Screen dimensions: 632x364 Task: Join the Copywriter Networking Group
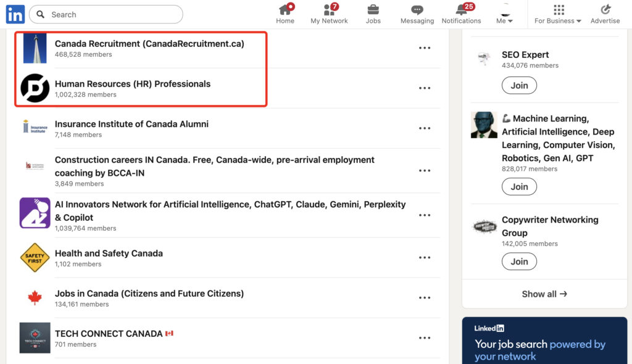[519, 262]
